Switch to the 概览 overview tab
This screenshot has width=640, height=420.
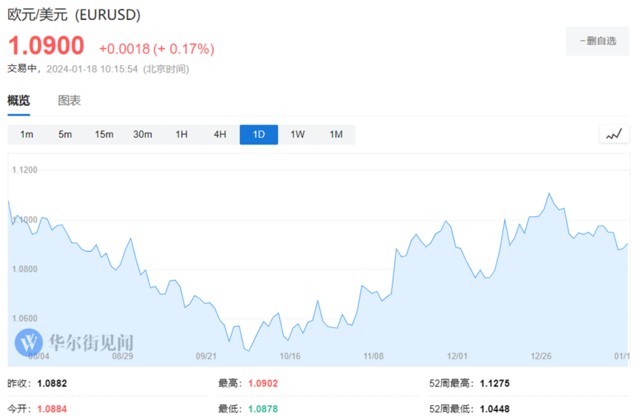(x=18, y=100)
